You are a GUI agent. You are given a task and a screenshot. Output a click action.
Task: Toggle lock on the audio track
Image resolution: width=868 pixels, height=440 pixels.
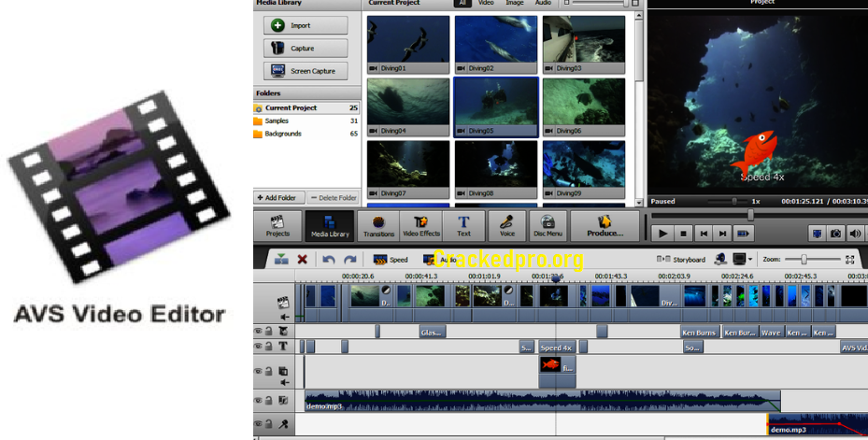268,400
